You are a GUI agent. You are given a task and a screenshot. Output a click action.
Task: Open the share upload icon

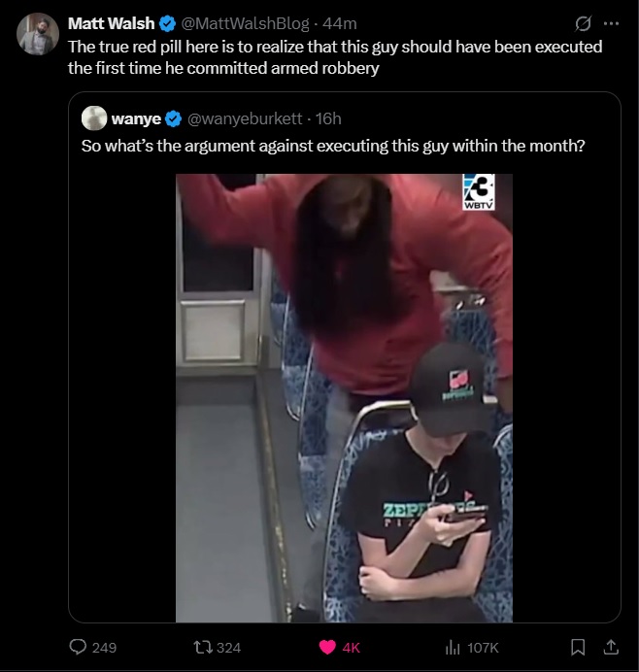tap(611, 647)
